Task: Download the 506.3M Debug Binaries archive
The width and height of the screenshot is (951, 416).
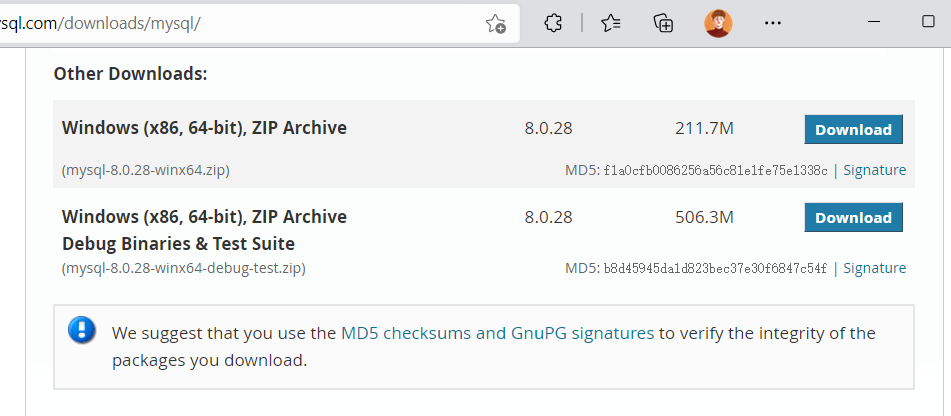Action: pyautogui.click(x=853, y=217)
